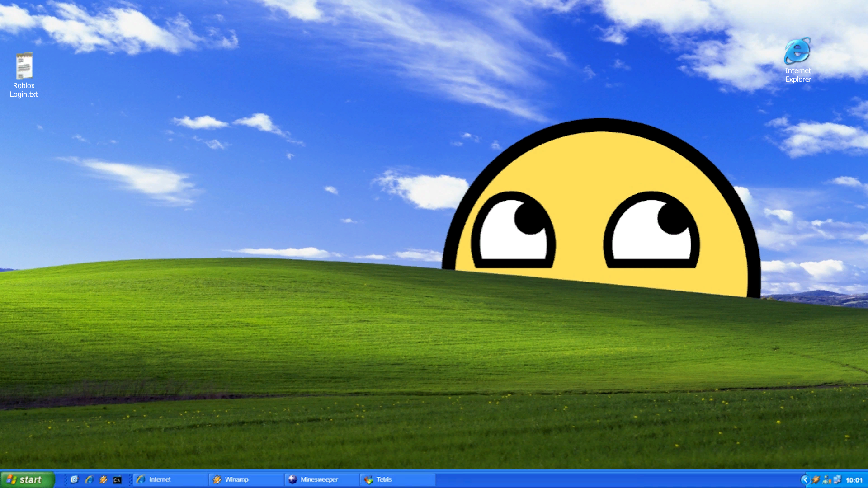Switch to the Tetris taskbar window

pyautogui.click(x=399, y=479)
